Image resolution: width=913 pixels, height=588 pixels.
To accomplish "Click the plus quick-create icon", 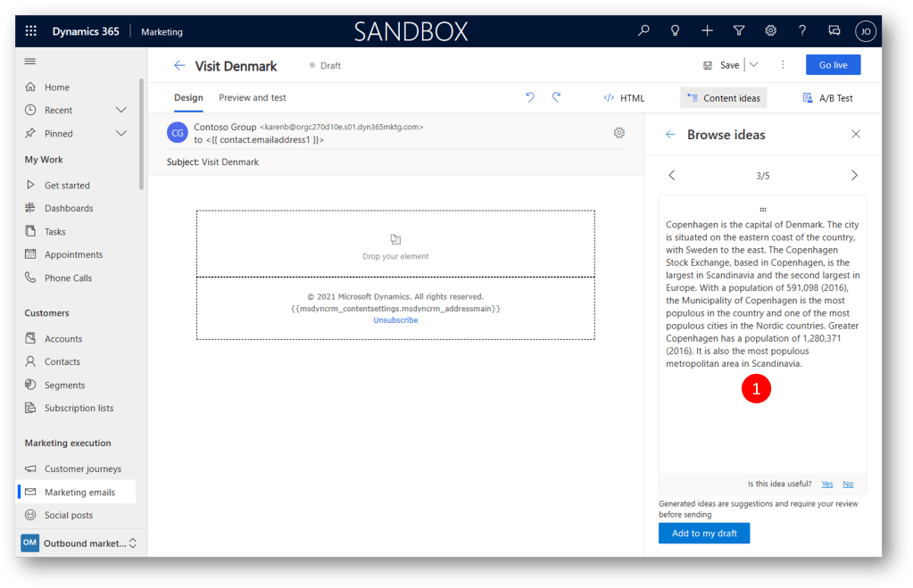I will pos(707,31).
